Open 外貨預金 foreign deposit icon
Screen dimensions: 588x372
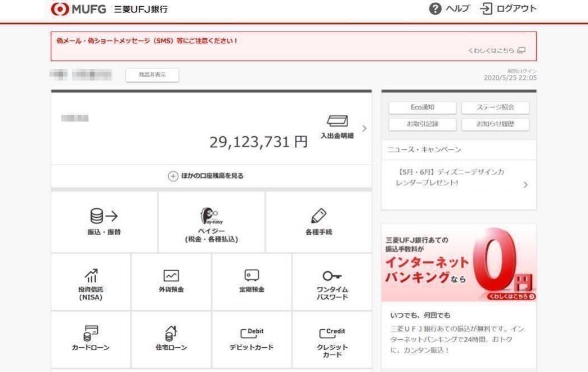click(x=172, y=276)
